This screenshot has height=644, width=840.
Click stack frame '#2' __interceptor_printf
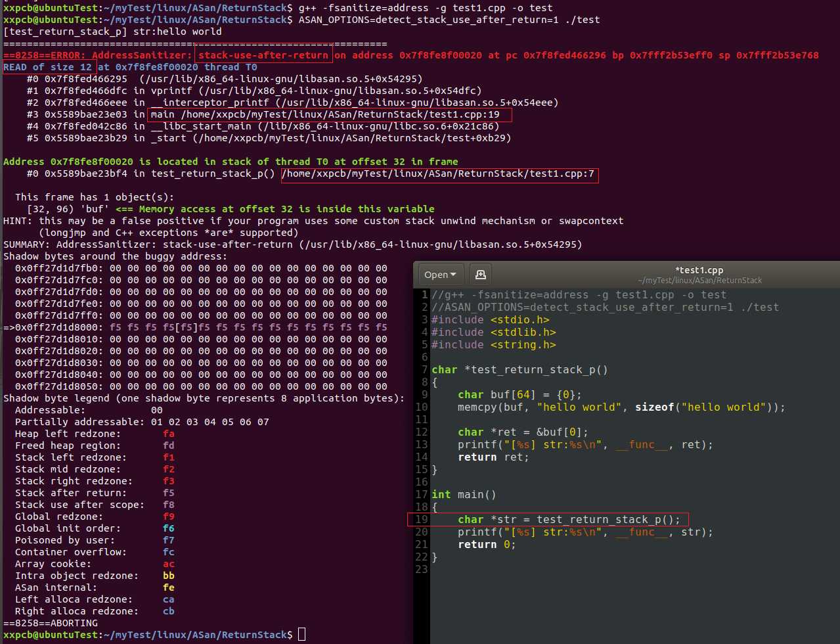tap(292, 103)
